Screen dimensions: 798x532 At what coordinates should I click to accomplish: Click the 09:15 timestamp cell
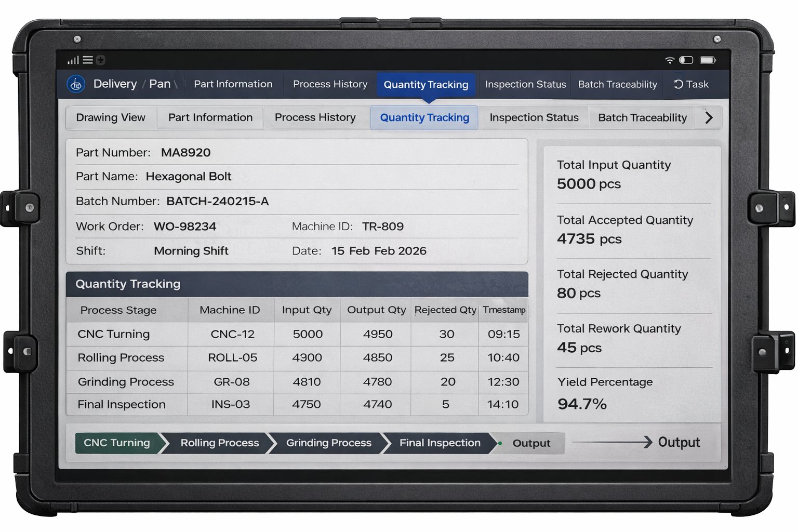click(x=503, y=334)
